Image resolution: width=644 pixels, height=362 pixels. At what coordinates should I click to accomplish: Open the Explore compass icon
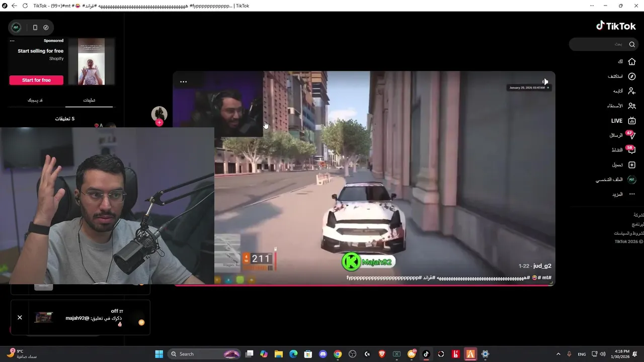pyautogui.click(x=632, y=76)
